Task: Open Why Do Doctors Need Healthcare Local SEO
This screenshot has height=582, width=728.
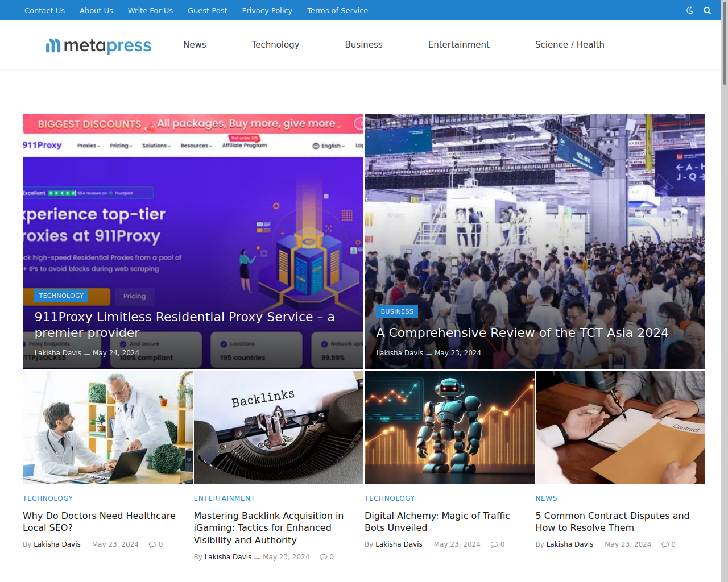Action: (x=100, y=522)
